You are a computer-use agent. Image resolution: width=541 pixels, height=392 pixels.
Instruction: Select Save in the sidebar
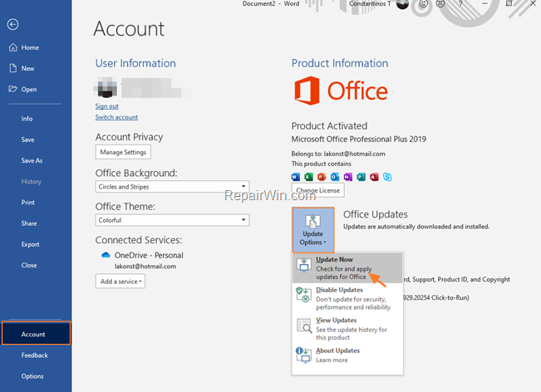[x=27, y=140]
